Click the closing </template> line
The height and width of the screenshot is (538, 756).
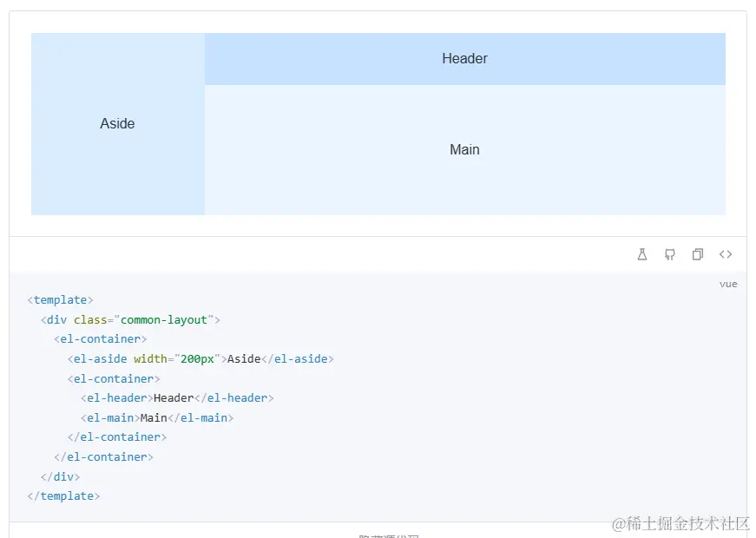coord(63,496)
